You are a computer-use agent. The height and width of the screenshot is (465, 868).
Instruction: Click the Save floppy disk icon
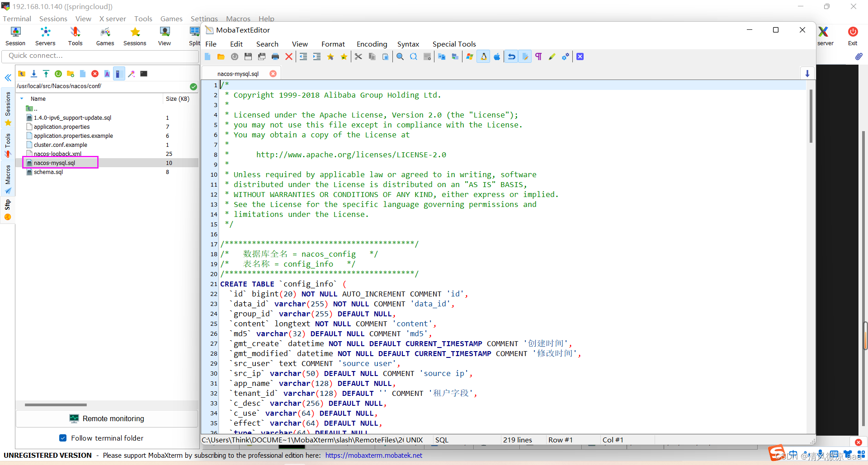(x=248, y=56)
